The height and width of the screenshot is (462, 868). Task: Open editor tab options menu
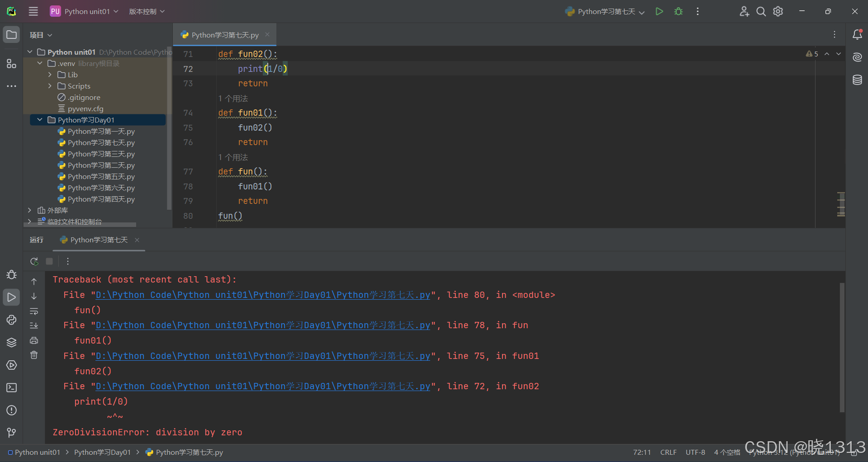click(835, 34)
